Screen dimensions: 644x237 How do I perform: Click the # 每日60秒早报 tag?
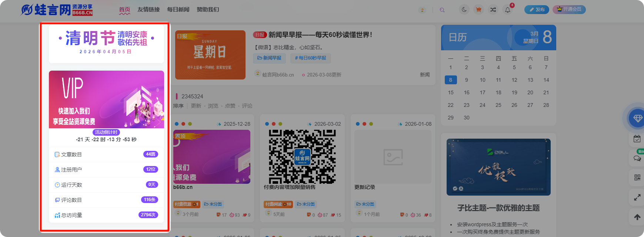(x=310, y=58)
